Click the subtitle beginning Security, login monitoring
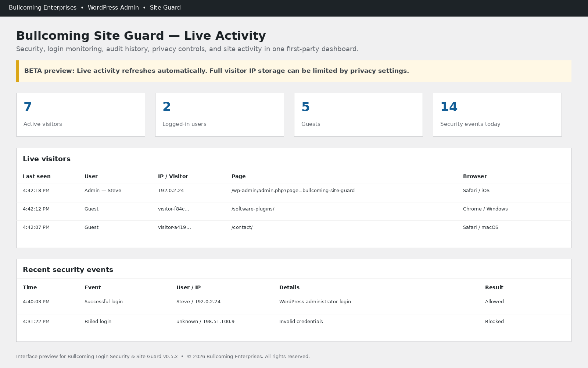 [x=187, y=49]
